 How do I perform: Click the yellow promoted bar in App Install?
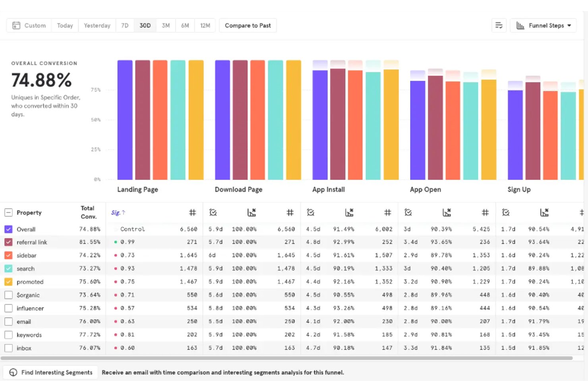pos(391,124)
